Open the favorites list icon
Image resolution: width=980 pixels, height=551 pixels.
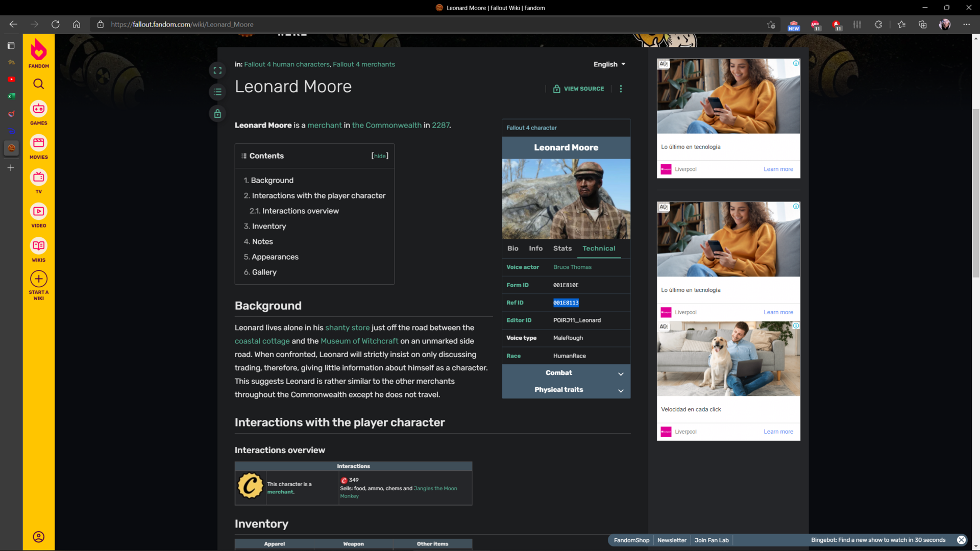coord(901,24)
